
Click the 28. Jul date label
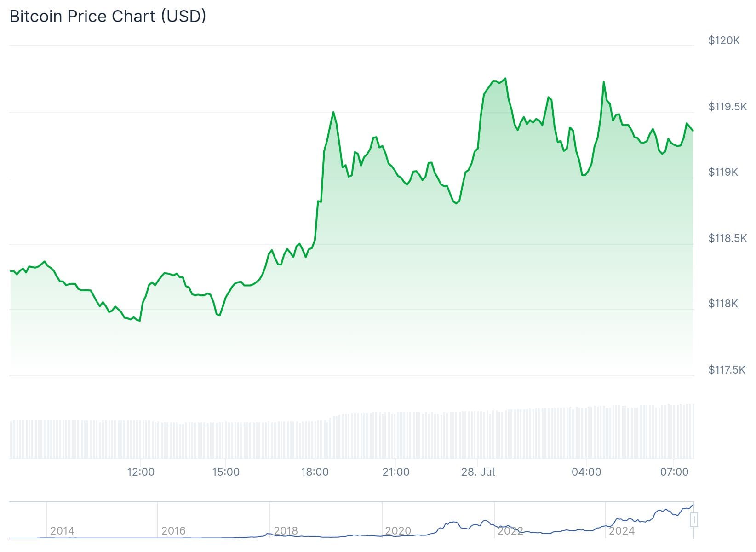(x=478, y=472)
